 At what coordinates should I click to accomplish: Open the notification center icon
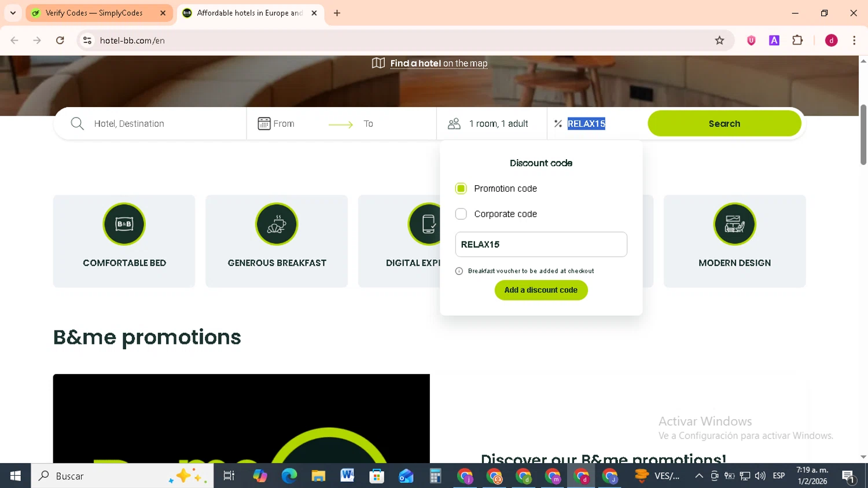tap(848, 476)
